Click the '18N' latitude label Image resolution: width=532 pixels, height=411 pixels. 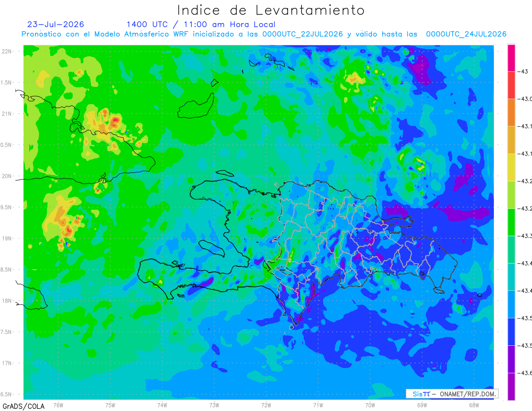pyautogui.click(x=7, y=301)
